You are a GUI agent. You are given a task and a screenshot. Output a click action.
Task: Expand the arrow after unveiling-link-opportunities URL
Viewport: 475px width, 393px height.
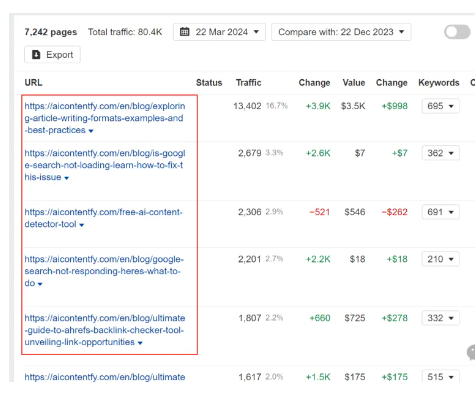[140, 343]
